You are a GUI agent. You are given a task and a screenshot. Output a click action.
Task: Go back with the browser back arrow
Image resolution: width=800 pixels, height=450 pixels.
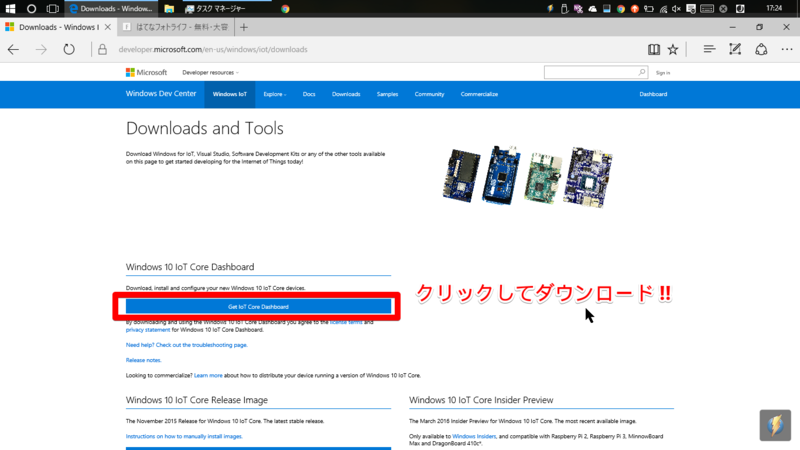click(13, 49)
